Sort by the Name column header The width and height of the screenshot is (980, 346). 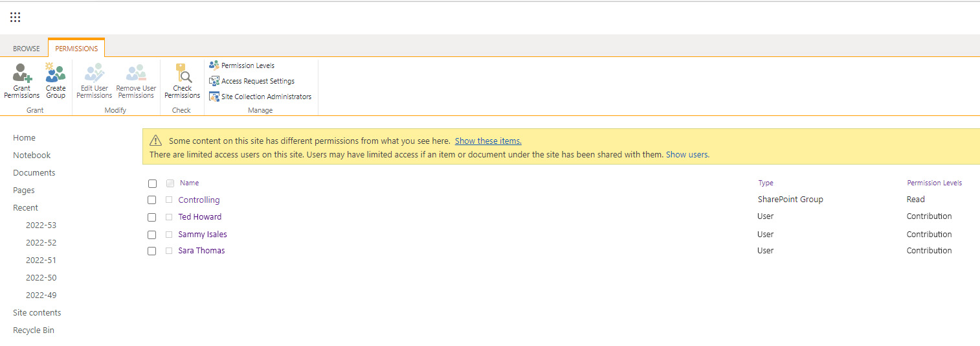point(190,183)
